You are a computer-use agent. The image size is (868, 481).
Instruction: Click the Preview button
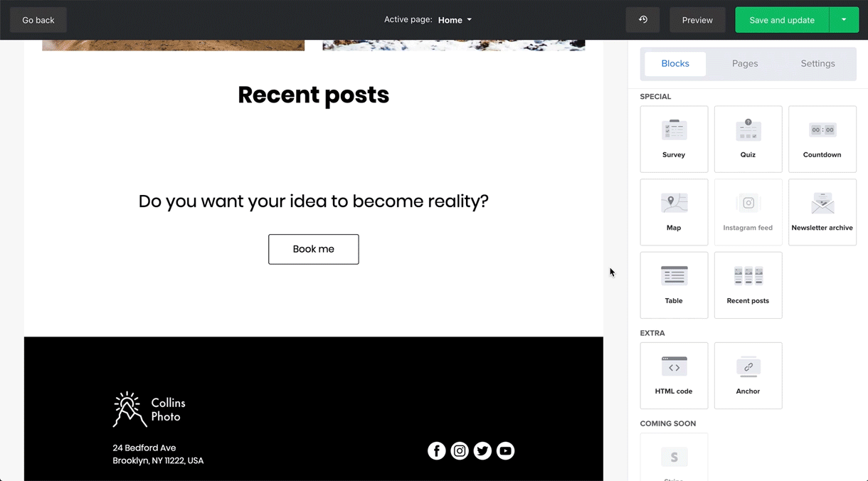point(697,19)
